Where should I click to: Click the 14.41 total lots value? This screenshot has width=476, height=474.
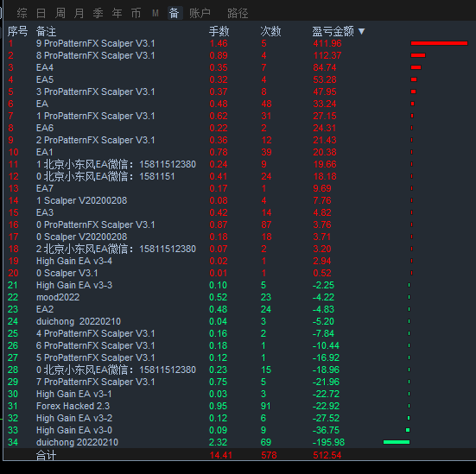coord(220,455)
